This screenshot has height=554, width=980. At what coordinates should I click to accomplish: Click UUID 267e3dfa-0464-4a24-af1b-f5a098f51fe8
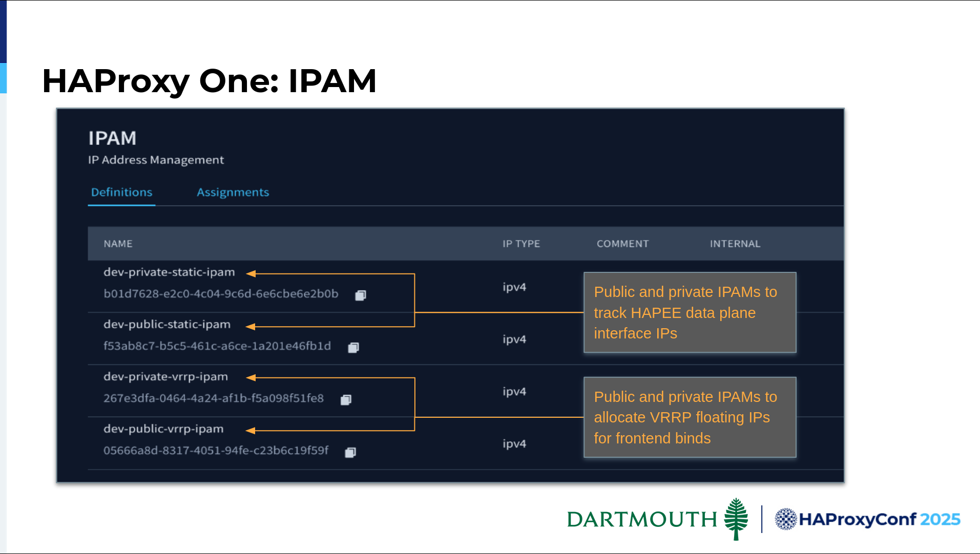[214, 398]
